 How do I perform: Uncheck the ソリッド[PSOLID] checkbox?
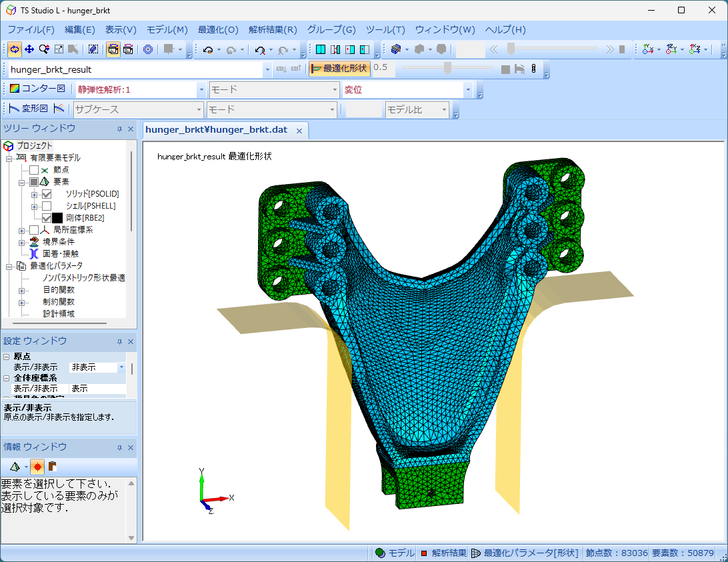47,194
